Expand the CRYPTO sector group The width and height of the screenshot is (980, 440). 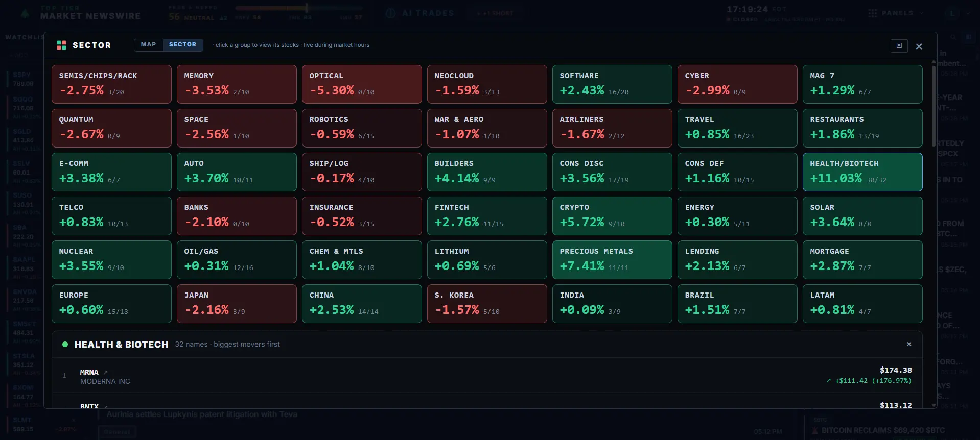click(612, 216)
